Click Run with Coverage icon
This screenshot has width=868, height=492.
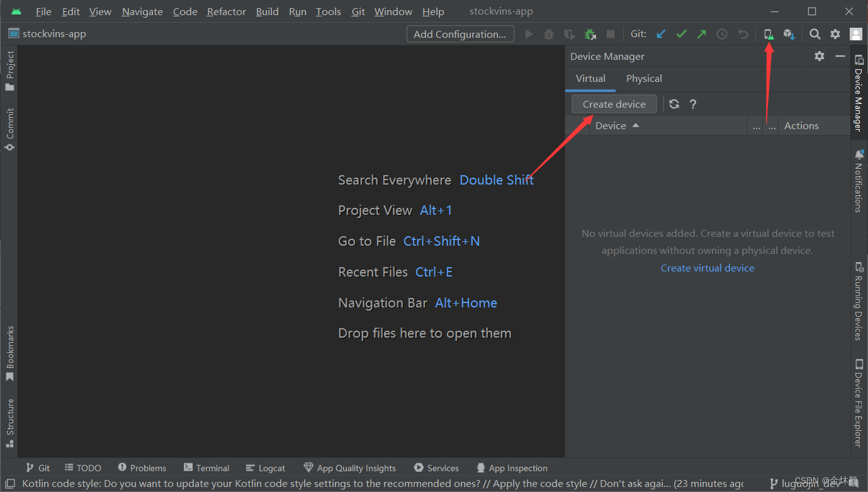pos(569,34)
